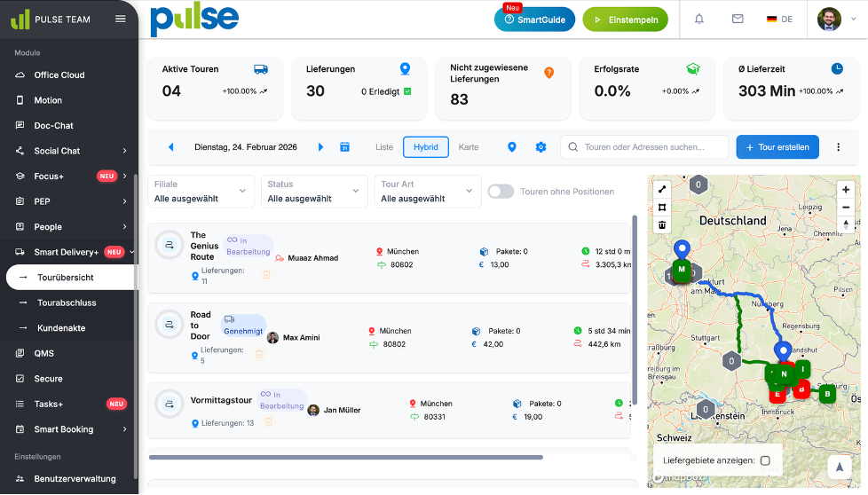Click the pulse logo
This screenshot has width=868, height=495.
tap(194, 20)
